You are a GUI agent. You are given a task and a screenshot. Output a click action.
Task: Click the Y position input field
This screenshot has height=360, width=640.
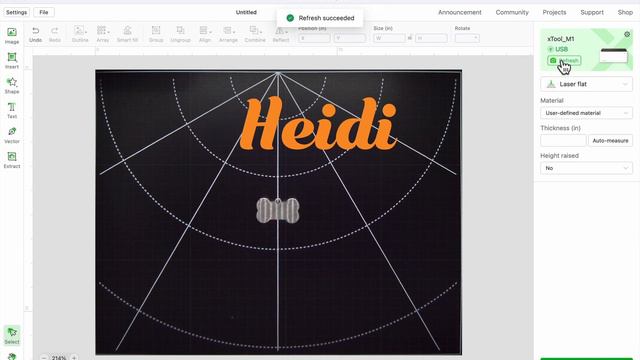point(350,38)
